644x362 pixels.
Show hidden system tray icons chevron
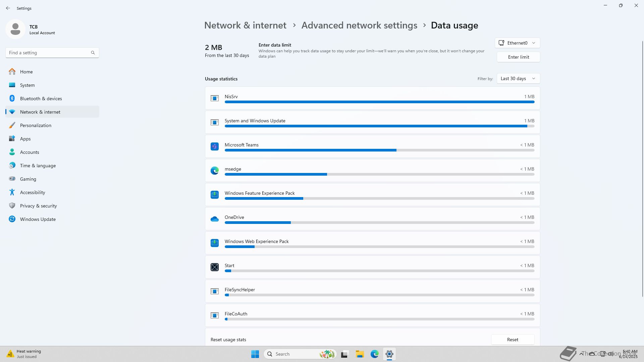coord(581,354)
